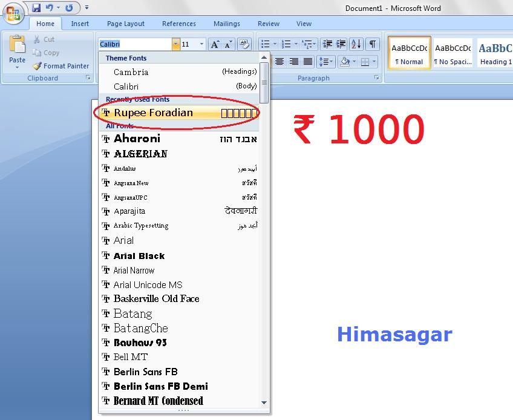The width and height of the screenshot is (513, 420).
Task: Choose the Algerian font
Action: [x=179, y=154]
